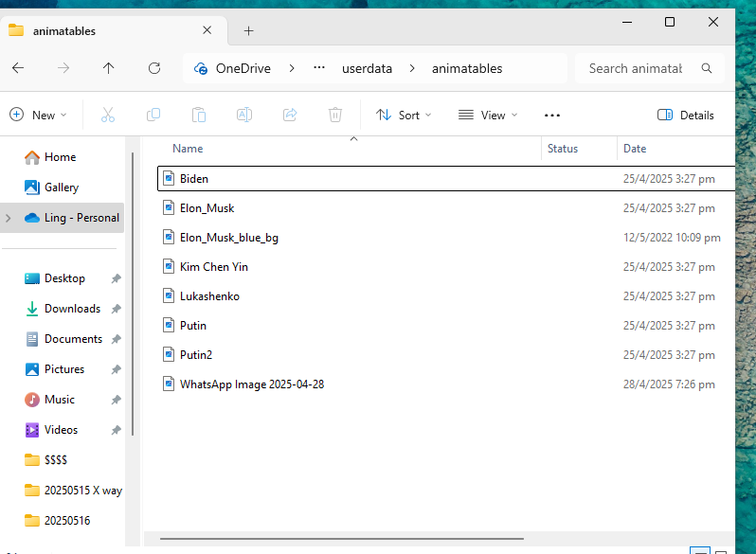The height and width of the screenshot is (554, 756).
Task: Show hidden breadcrumb path with ellipsis
Action: (319, 68)
